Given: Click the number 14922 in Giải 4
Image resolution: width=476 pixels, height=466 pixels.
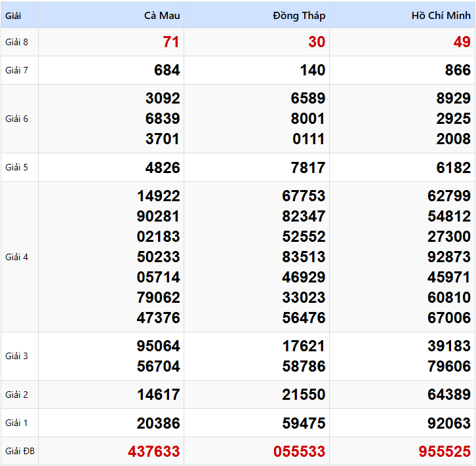Looking at the screenshot, I should click(159, 196).
